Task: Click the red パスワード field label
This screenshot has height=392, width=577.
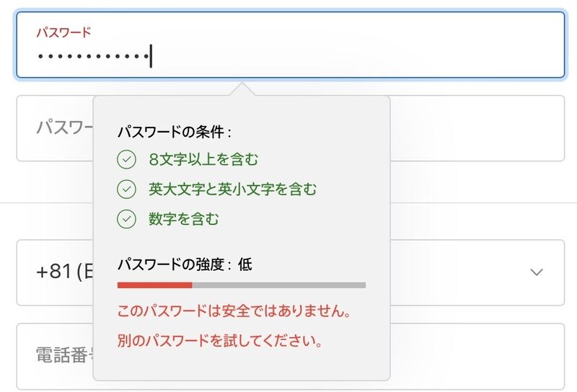Action: (63, 32)
